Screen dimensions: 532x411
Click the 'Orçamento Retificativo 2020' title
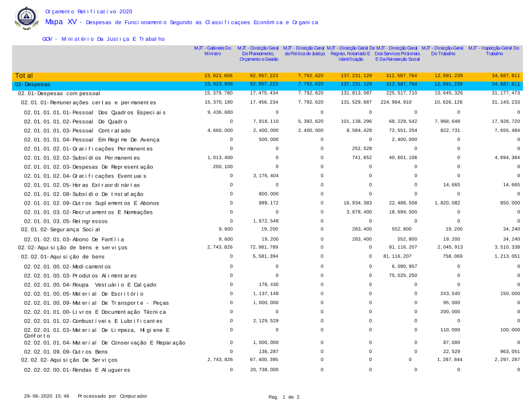(89, 11)
